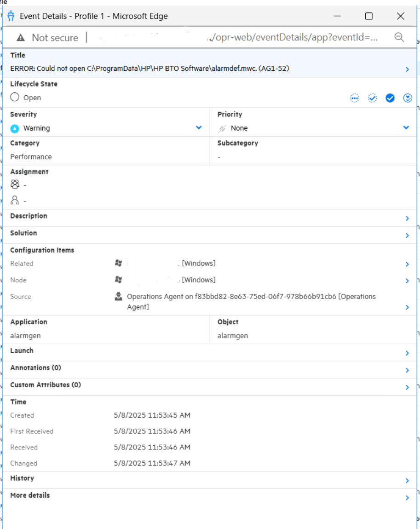Click the zoom magnifier icon in address bar
Viewport: 420px width, 529px height.
pos(399,38)
